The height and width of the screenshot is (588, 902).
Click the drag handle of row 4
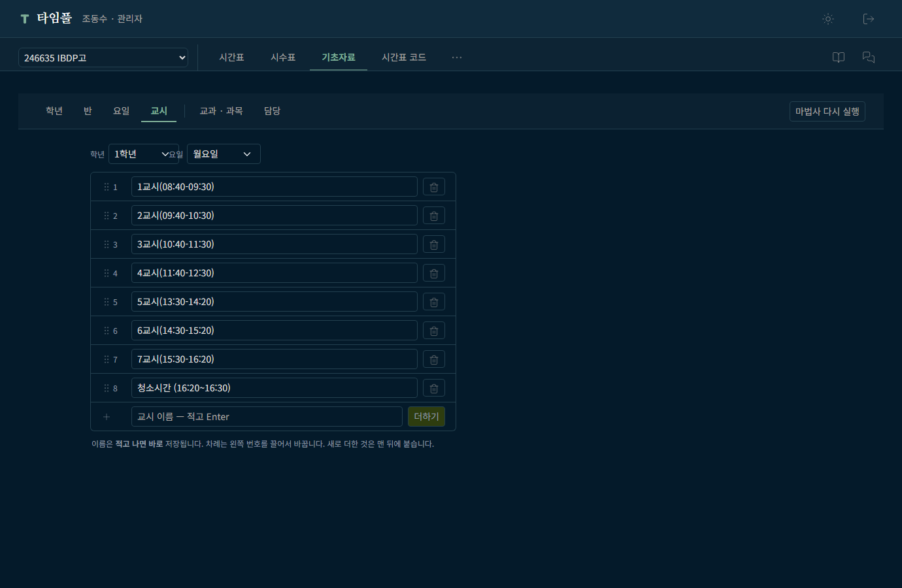[107, 273]
